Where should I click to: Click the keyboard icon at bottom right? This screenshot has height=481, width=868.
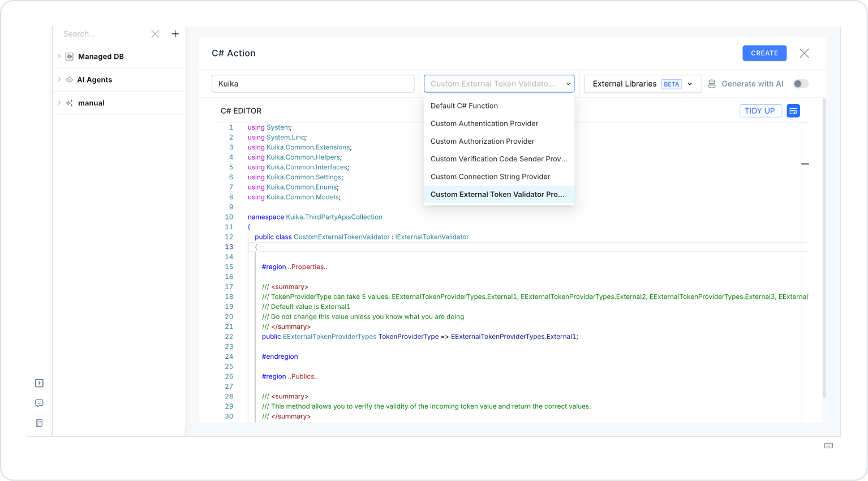(x=828, y=446)
